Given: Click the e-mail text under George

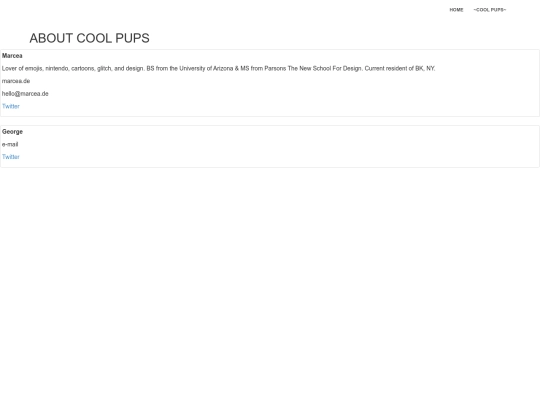Looking at the screenshot, I should coord(10,144).
